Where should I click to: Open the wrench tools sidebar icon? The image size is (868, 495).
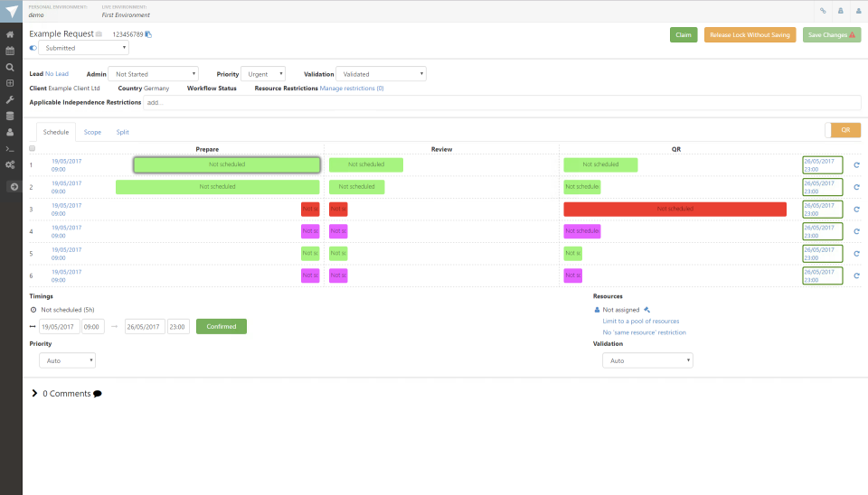coord(10,99)
